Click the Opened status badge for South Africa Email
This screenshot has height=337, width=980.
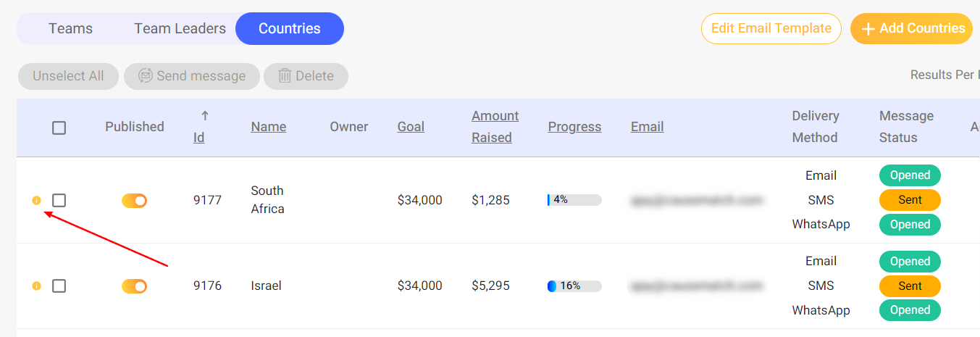pyautogui.click(x=910, y=175)
